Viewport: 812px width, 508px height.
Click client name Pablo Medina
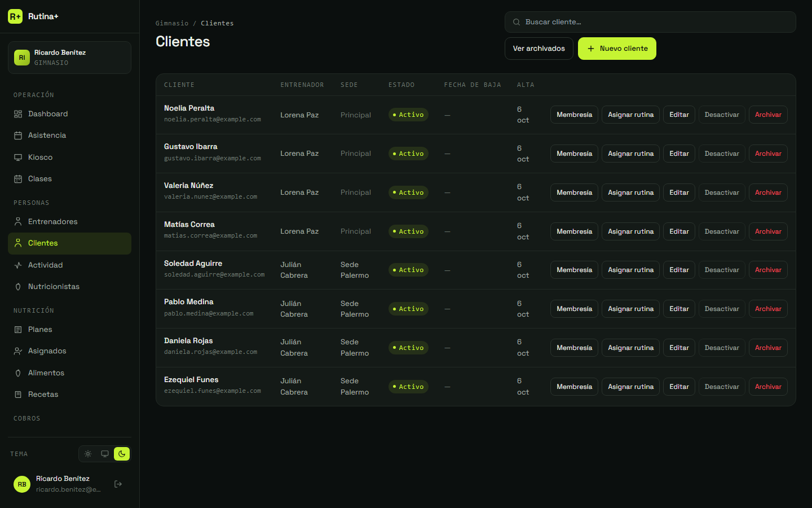189,302
